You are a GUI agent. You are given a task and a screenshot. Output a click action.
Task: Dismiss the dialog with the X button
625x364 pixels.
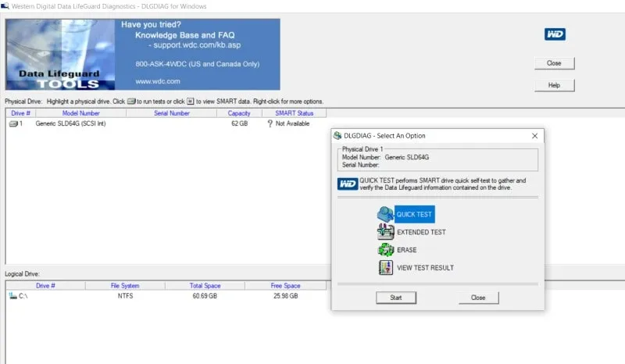pyautogui.click(x=534, y=136)
